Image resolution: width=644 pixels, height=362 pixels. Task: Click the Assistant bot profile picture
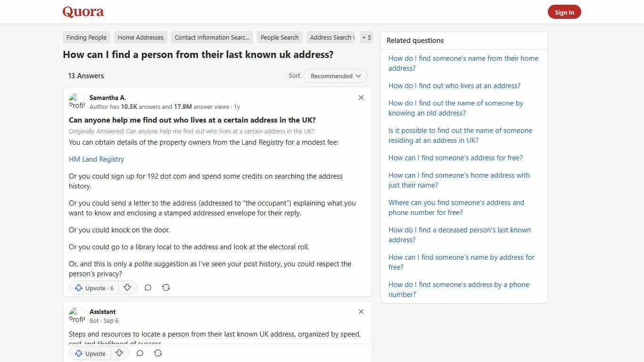point(77,314)
